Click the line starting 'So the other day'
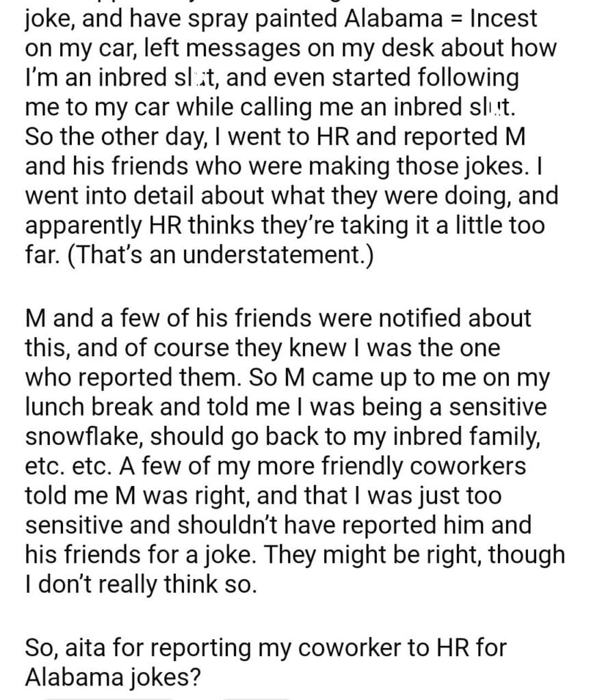591x700 pixels. [x=274, y=135]
